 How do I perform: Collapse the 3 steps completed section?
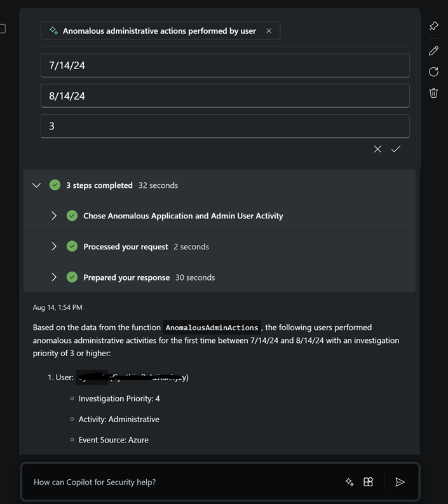pyautogui.click(x=36, y=185)
